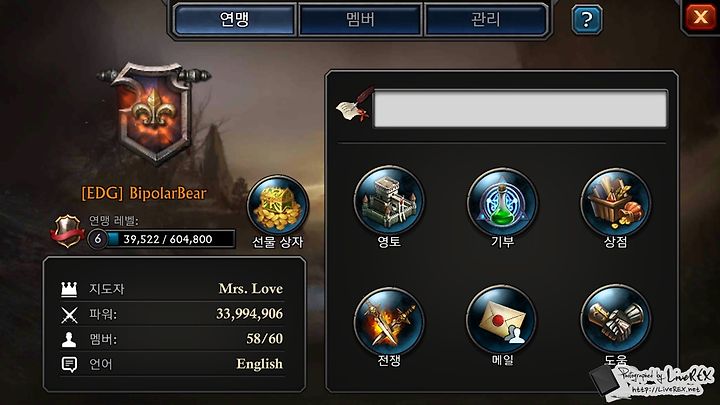Close the alliance window with X

point(701,17)
